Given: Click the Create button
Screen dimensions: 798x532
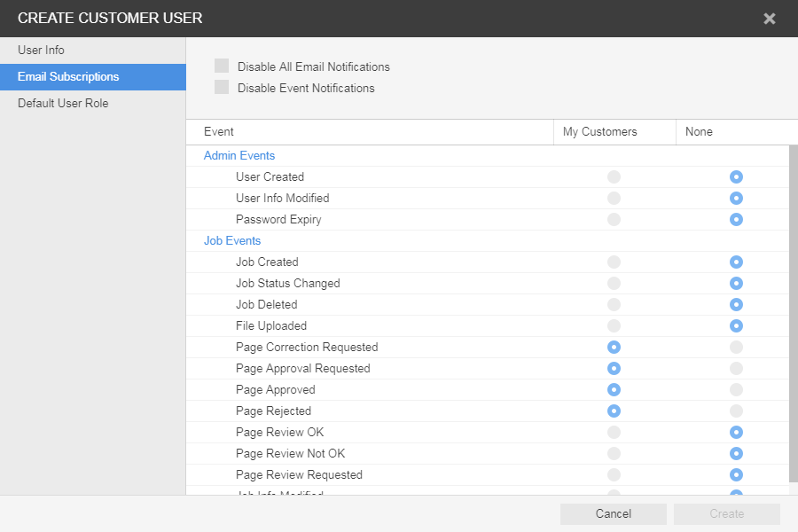Looking at the screenshot, I should pyautogui.click(x=726, y=514).
